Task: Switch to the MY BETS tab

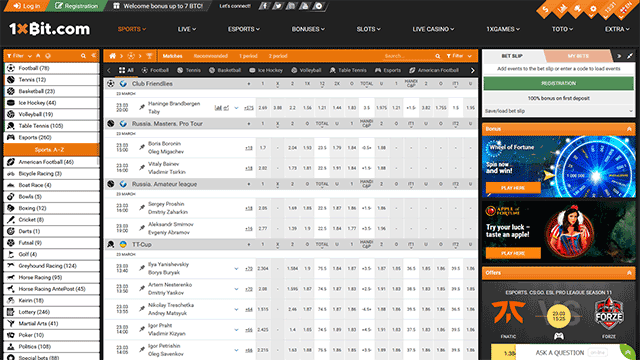Action: [578, 56]
